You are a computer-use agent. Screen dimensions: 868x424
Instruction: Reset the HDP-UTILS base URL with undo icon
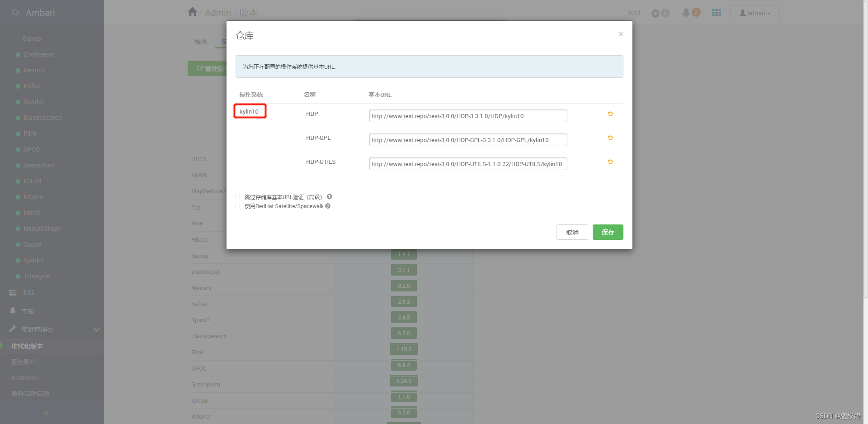click(x=610, y=162)
